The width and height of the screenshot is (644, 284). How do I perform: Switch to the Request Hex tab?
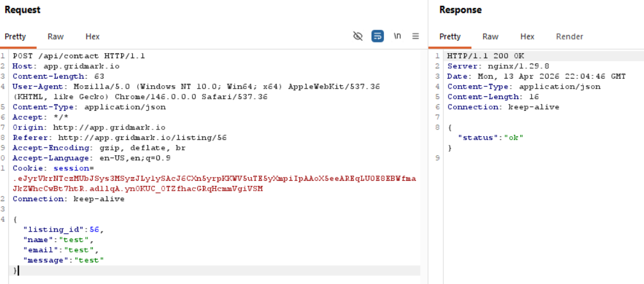click(92, 36)
